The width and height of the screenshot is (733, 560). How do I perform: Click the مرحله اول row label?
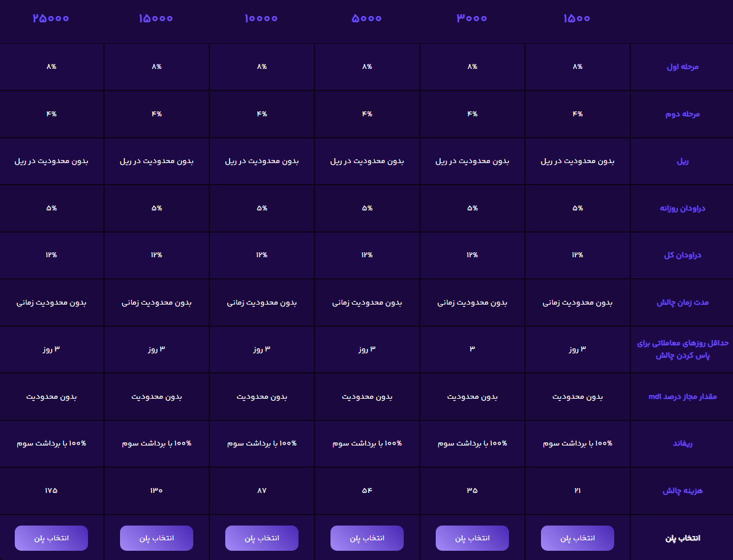(683, 67)
